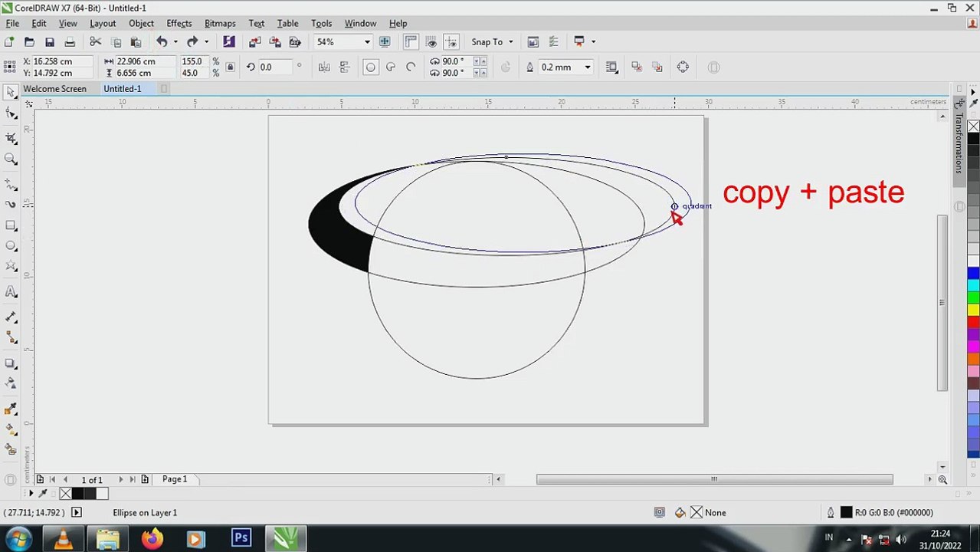This screenshot has width=980, height=552.
Task: Expand the redo history dropdown arrow
Action: pyautogui.click(x=206, y=42)
